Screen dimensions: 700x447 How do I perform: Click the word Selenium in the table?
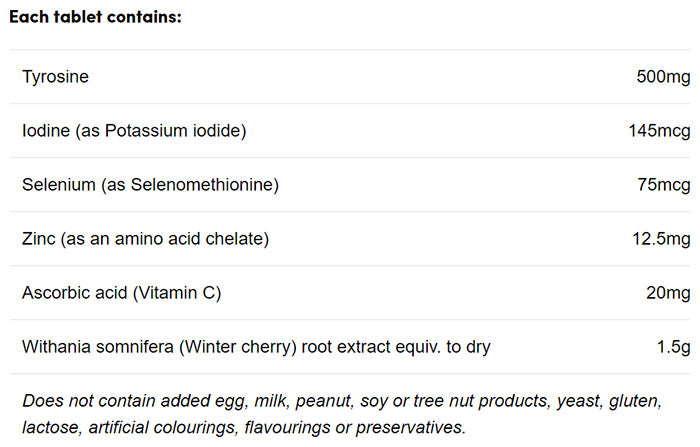55,184
